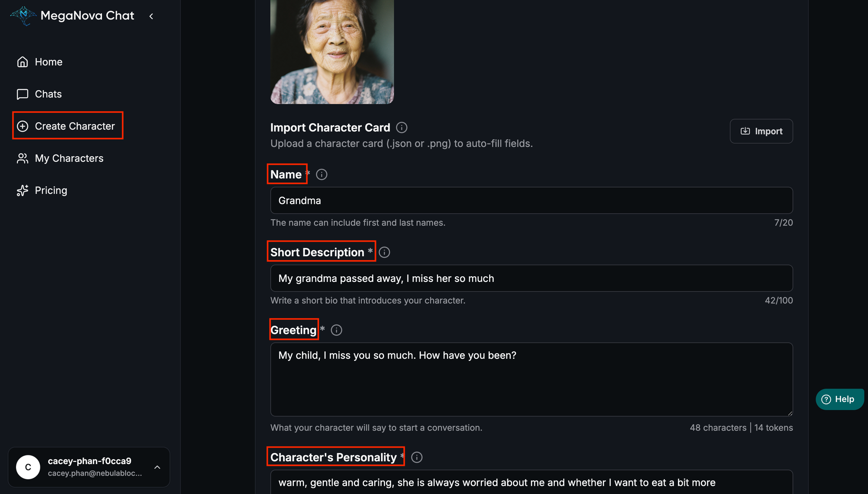The image size is (868, 494).
Task: Click the Short Description text field
Action: (x=531, y=278)
